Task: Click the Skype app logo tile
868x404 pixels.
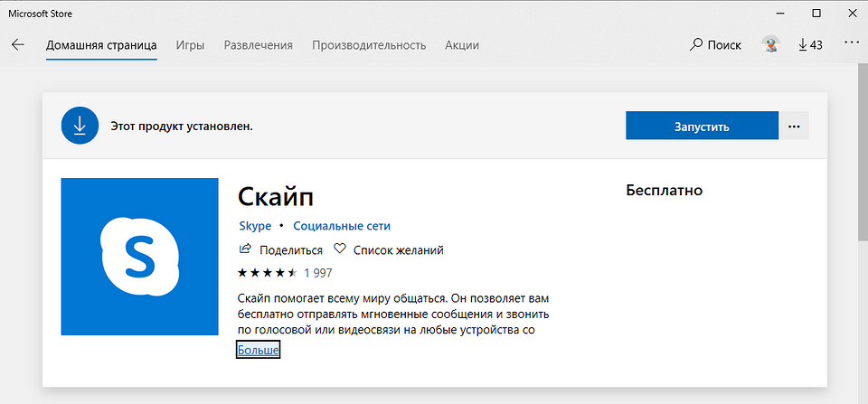Action: coord(139,258)
